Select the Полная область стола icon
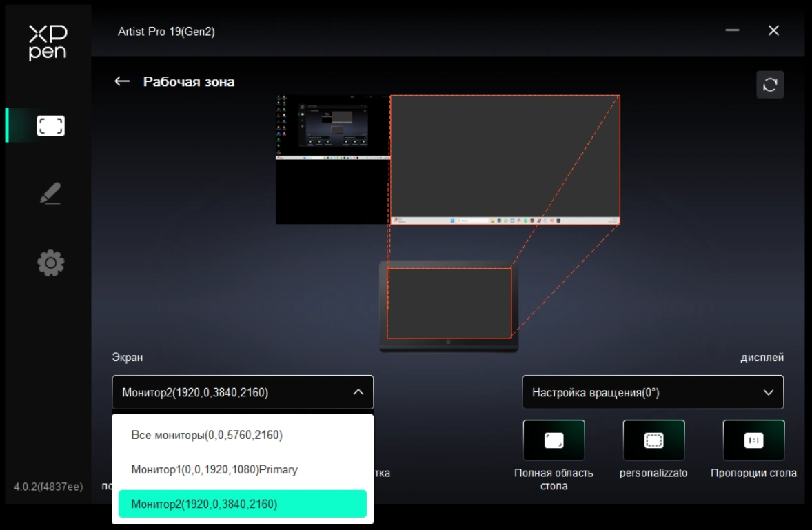The image size is (812, 530). (x=554, y=440)
